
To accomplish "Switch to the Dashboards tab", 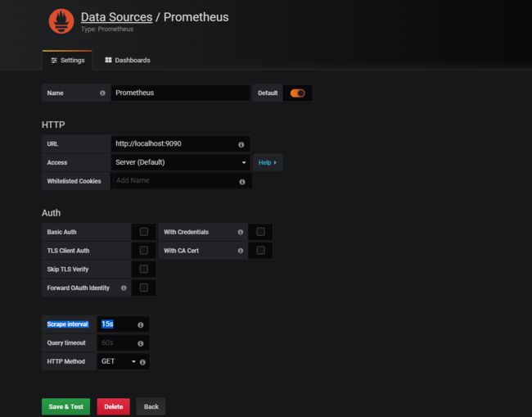I will (x=128, y=61).
